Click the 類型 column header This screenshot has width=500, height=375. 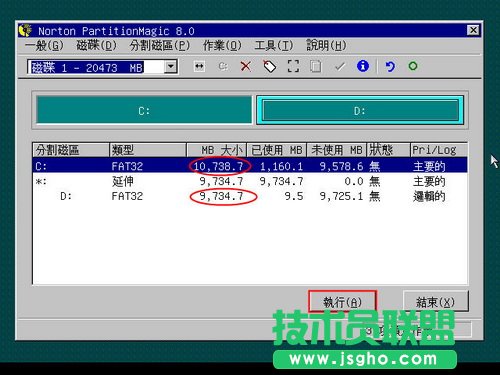[x=148, y=150]
